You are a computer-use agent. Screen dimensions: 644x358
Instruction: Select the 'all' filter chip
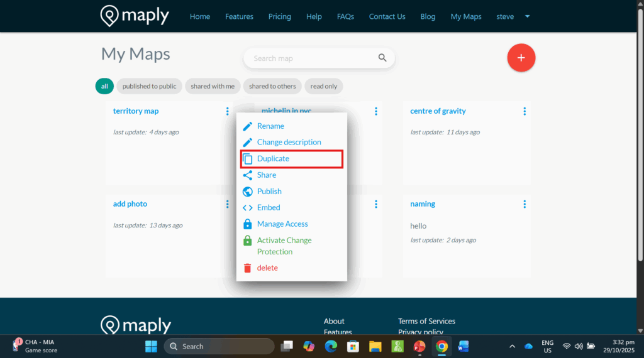tap(104, 86)
